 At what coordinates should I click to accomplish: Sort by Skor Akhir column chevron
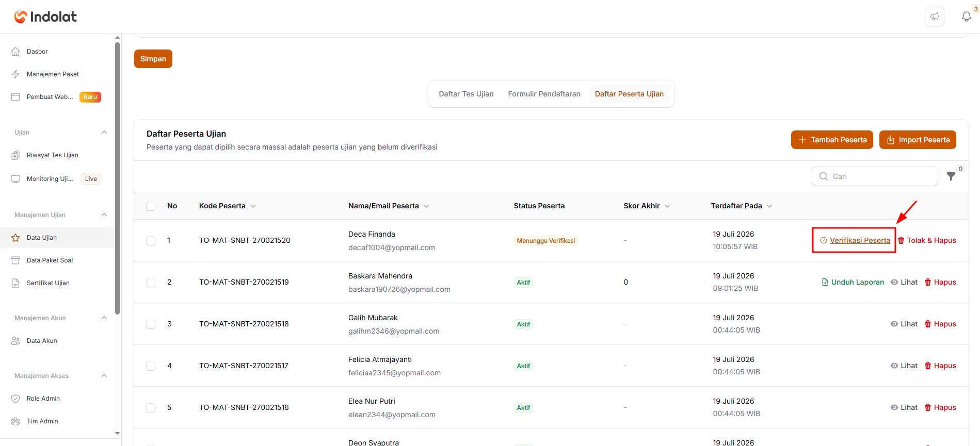click(667, 206)
